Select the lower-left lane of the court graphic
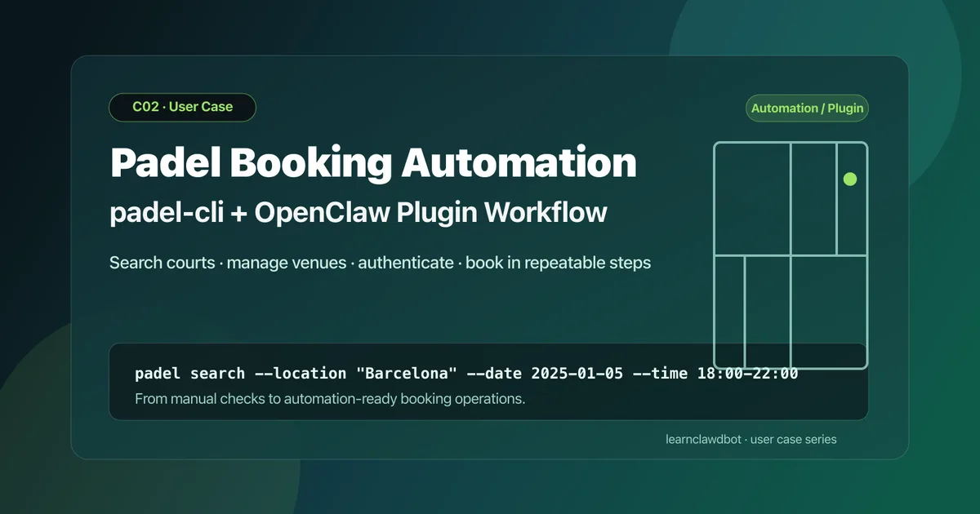The height and width of the screenshot is (514, 980). click(729, 310)
